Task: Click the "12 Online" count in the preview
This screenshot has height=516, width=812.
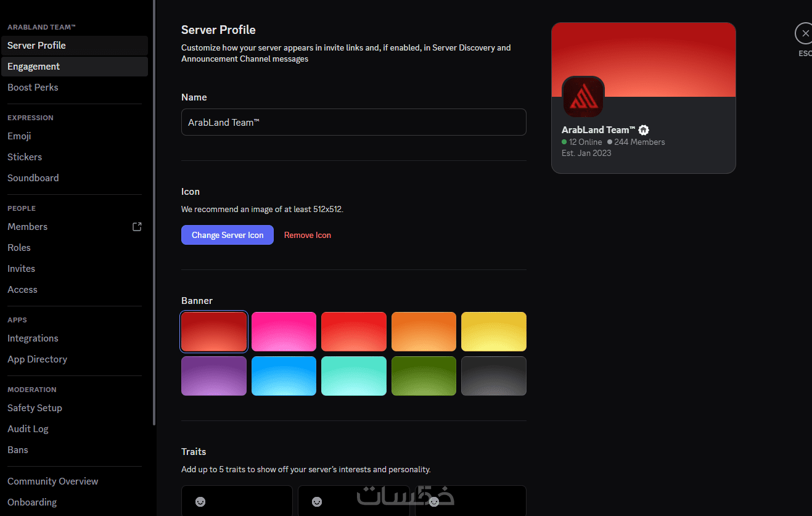Action: pyautogui.click(x=581, y=142)
